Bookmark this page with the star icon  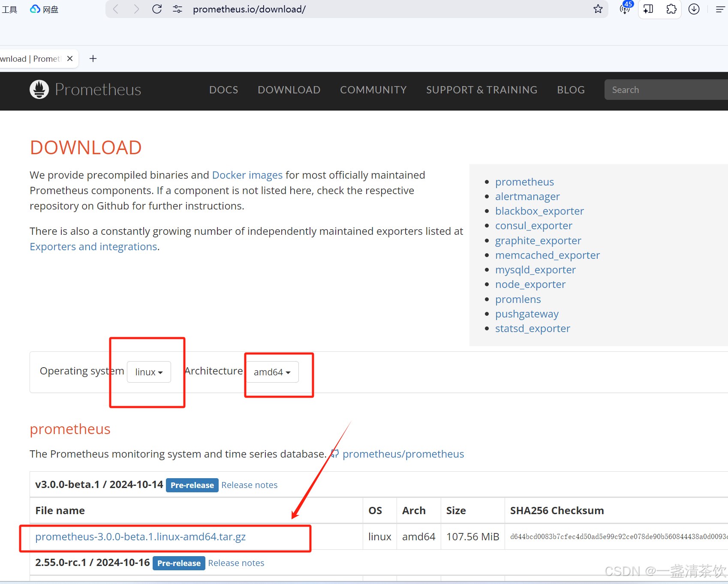[x=598, y=9]
